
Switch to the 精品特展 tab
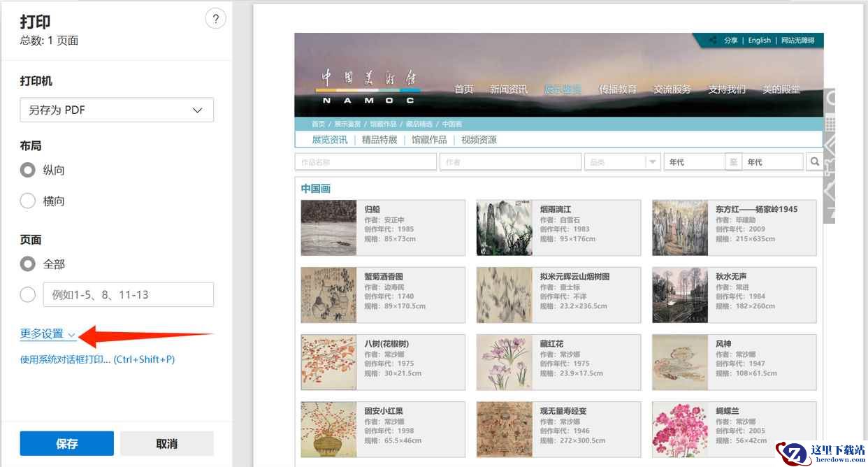click(x=379, y=139)
